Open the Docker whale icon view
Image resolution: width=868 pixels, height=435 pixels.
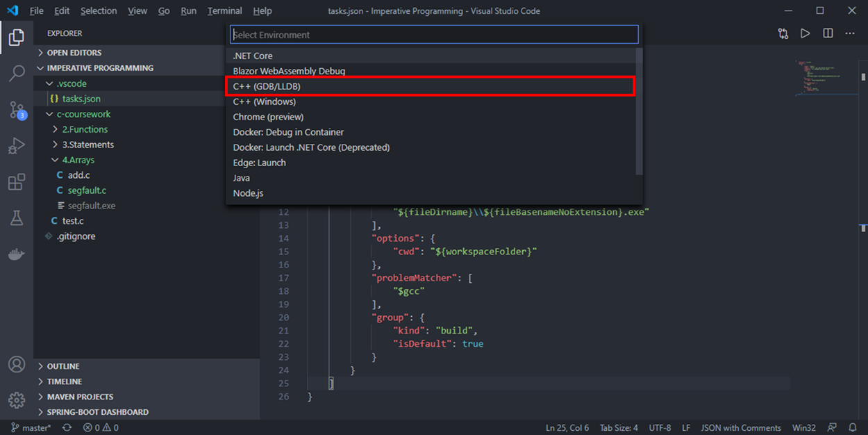coord(17,254)
